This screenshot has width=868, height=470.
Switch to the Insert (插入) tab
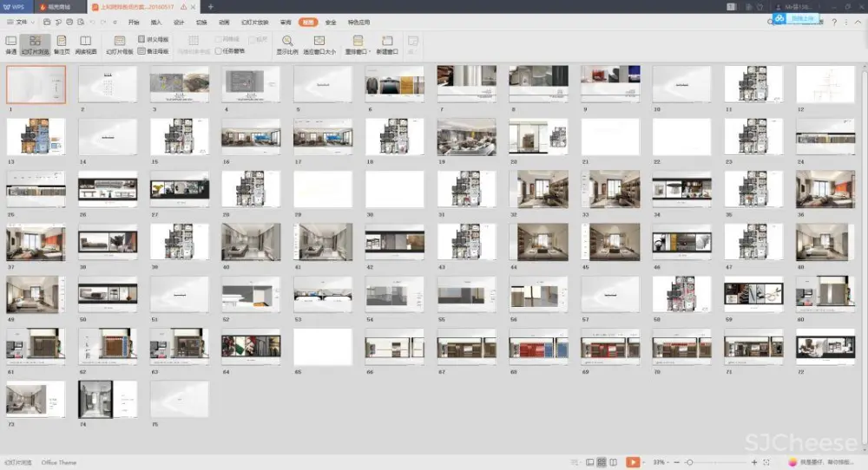[x=156, y=22]
